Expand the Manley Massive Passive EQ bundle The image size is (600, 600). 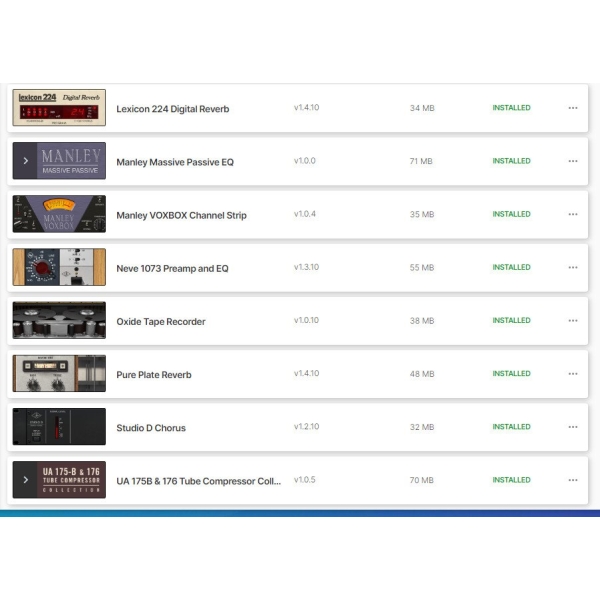pyautogui.click(x=25, y=161)
